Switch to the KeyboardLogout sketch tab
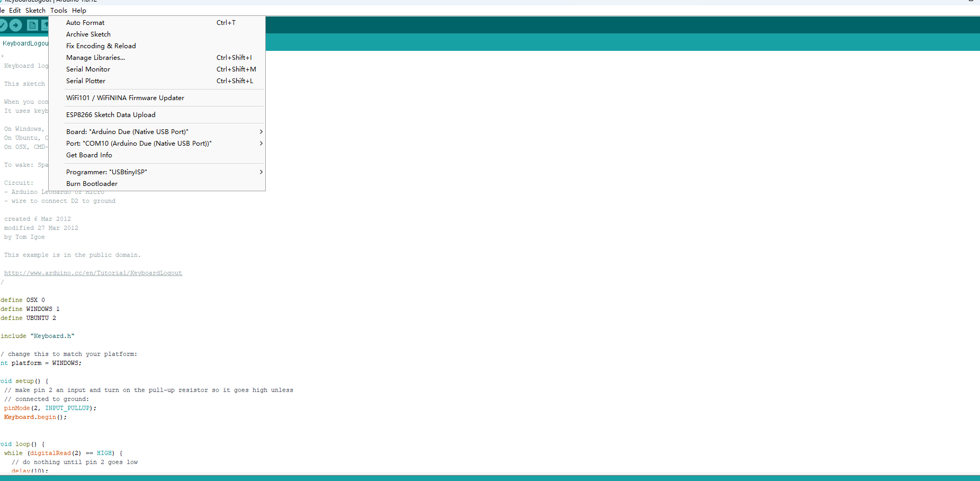The height and width of the screenshot is (481, 980). 24,43
